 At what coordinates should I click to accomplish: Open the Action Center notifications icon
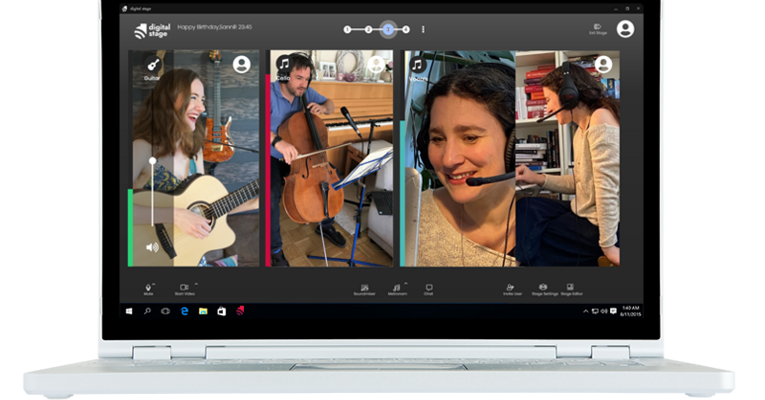pyautogui.click(x=613, y=311)
